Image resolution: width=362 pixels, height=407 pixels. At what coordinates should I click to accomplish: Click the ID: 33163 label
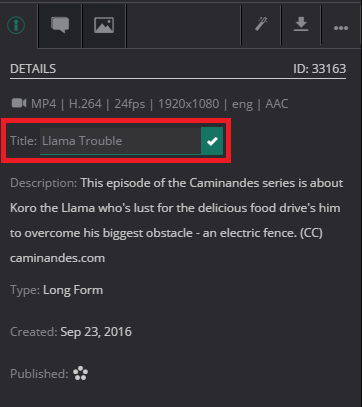point(319,69)
